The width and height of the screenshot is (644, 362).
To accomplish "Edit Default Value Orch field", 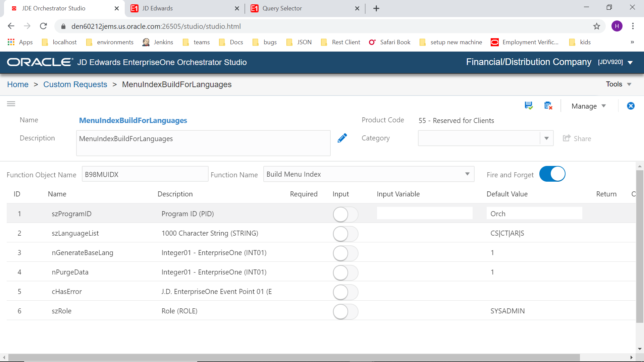I will (x=534, y=213).
